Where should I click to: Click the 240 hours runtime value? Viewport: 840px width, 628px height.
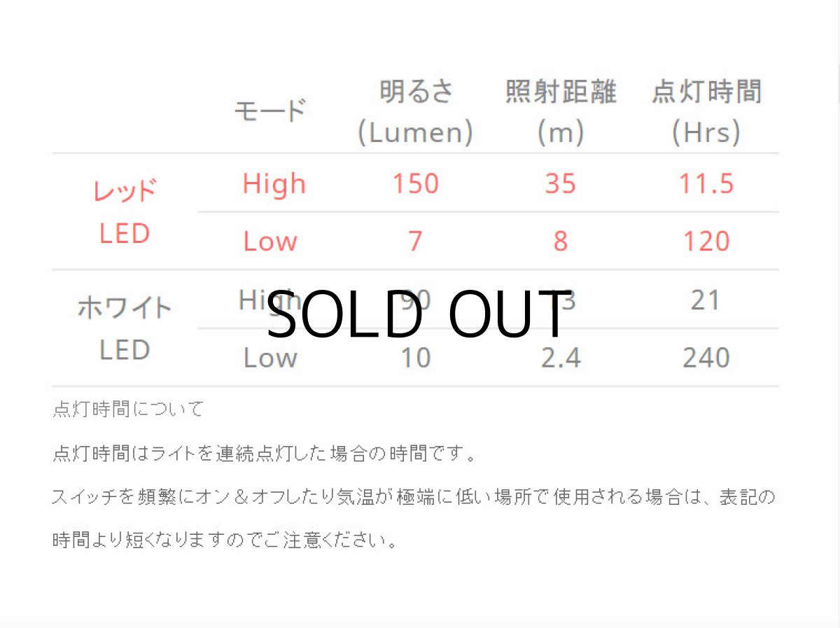[706, 358]
